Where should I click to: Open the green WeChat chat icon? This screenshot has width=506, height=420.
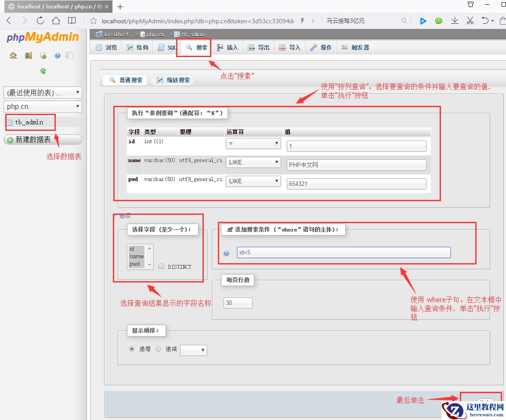pyautogui.click(x=439, y=21)
